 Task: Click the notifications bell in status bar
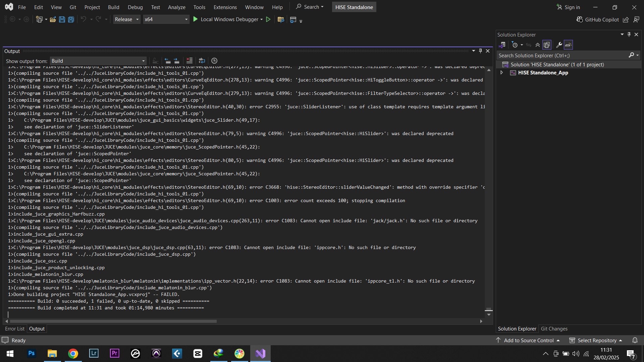tap(635, 340)
